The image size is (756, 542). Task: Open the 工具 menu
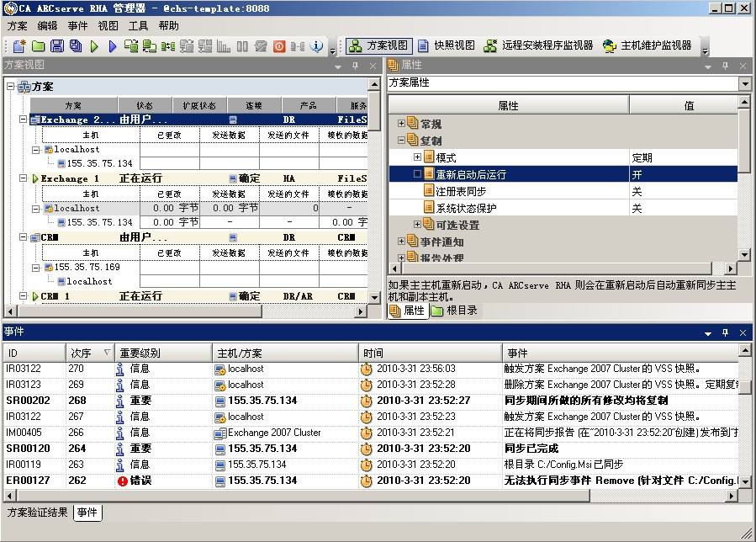[x=139, y=25]
